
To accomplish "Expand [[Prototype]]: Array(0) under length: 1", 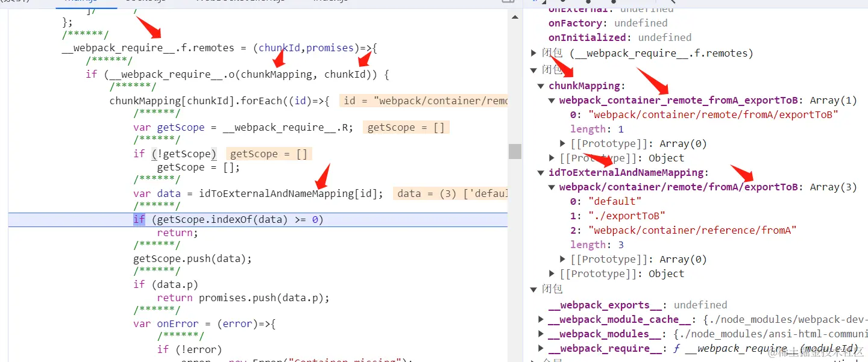I will 562,143.
